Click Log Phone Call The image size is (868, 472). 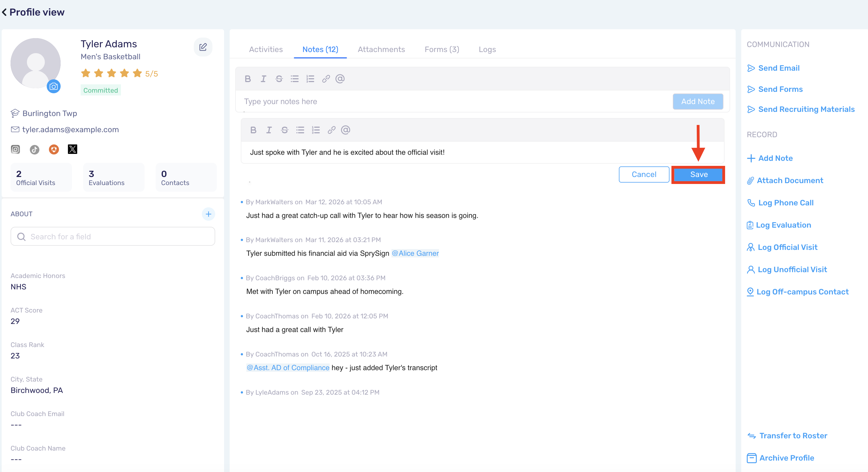[780, 203]
